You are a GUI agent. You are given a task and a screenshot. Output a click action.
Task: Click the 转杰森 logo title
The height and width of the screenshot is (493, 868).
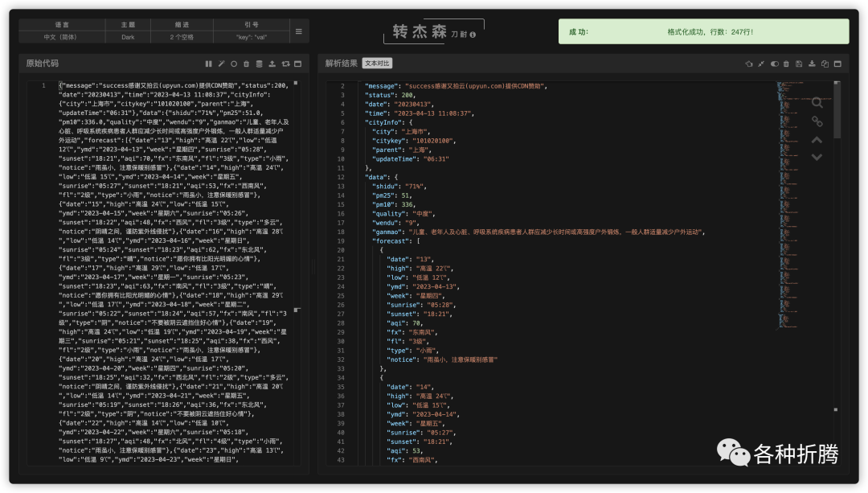click(420, 31)
